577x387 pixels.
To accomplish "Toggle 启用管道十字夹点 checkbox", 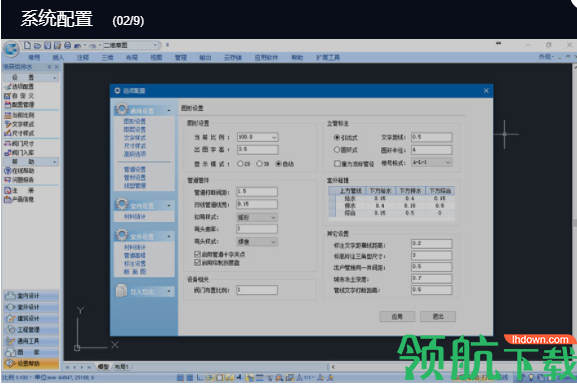I will coord(220,254).
